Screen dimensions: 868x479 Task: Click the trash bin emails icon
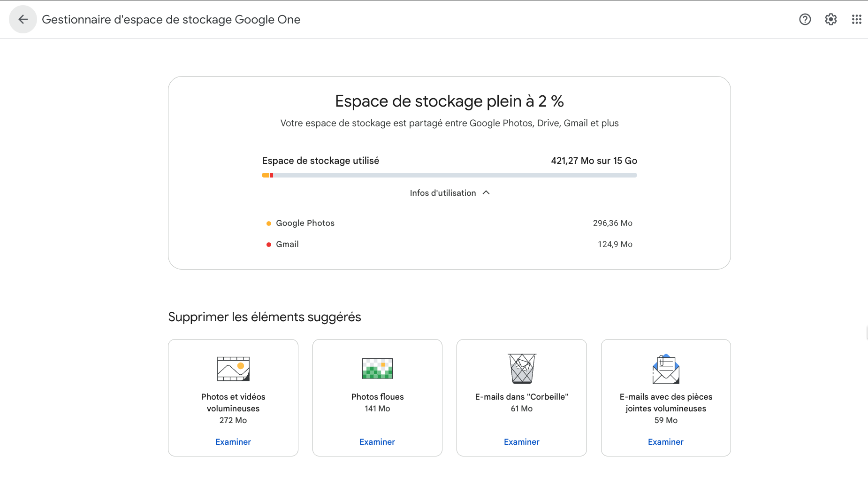(x=522, y=369)
